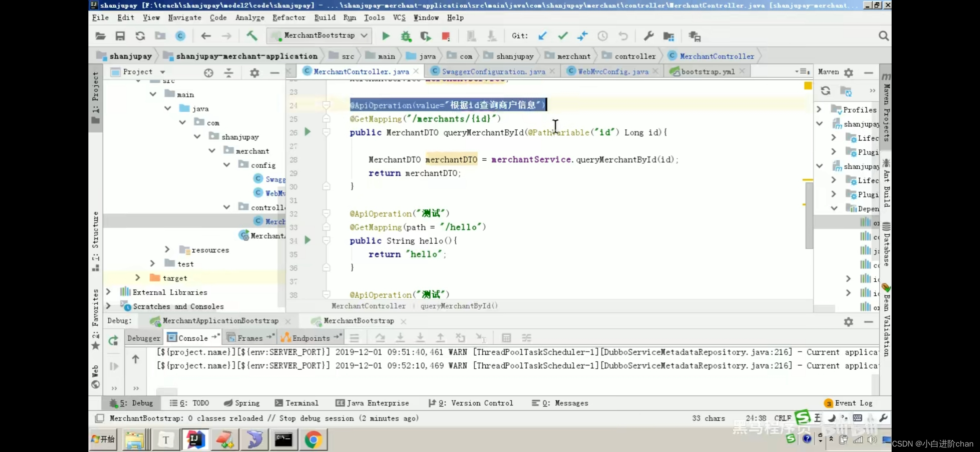Open MerchantBootstrap run configuration dropdown
The height and width of the screenshot is (452, 980).
pos(319,36)
